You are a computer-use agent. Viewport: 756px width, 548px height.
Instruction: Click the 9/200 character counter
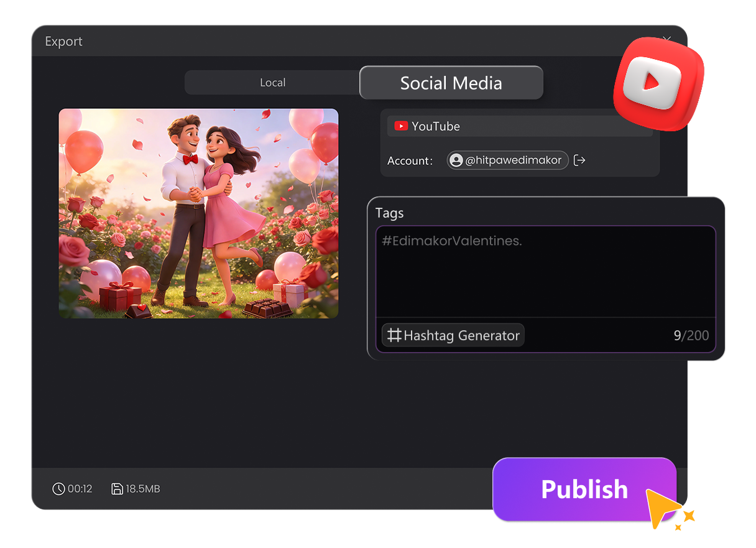[691, 335]
